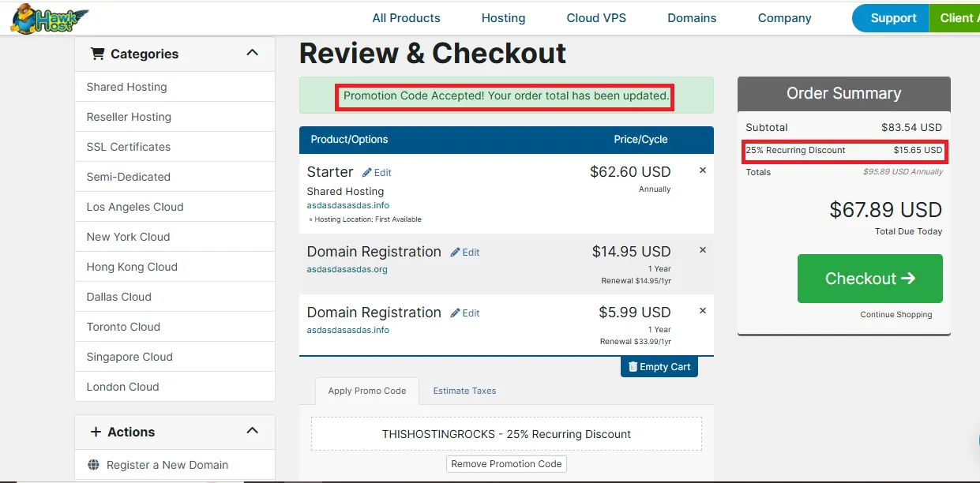Click the Order Summary heading
980x483 pixels.
843,93
